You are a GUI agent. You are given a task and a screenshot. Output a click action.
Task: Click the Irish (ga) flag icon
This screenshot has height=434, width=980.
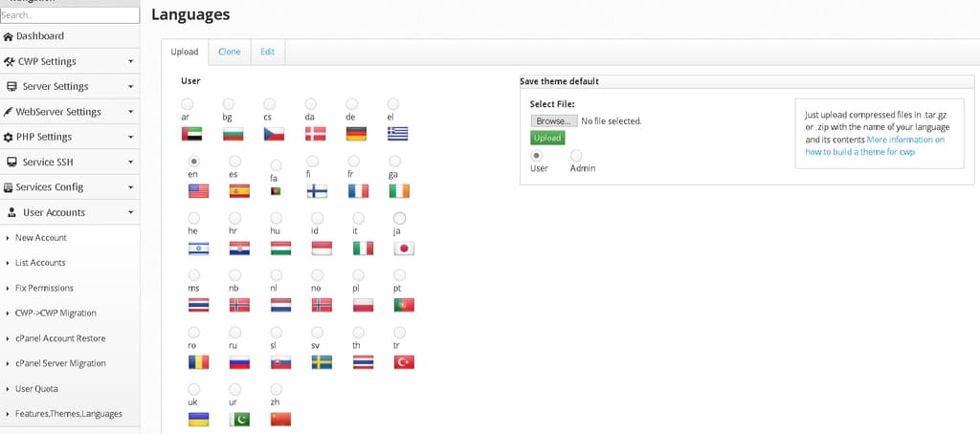coord(399,191)
